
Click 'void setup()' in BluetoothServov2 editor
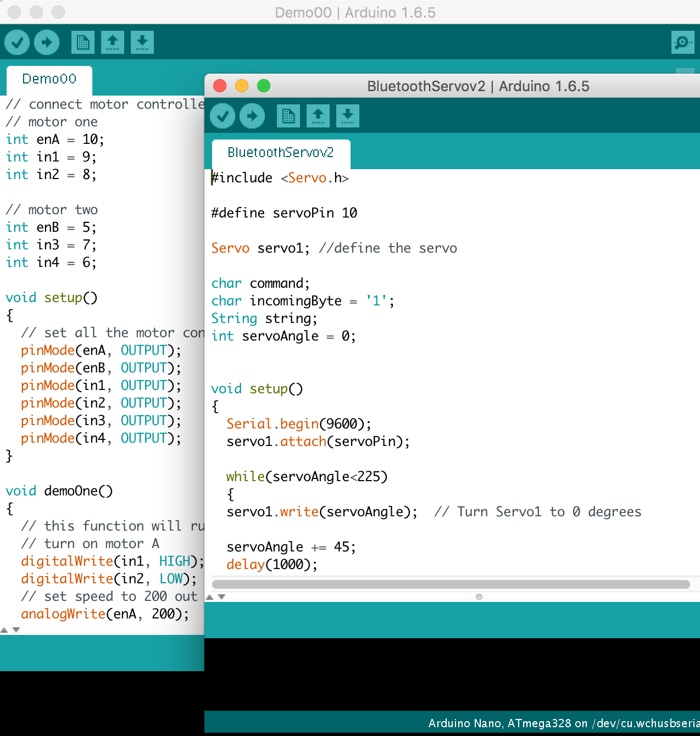(257, 389)
